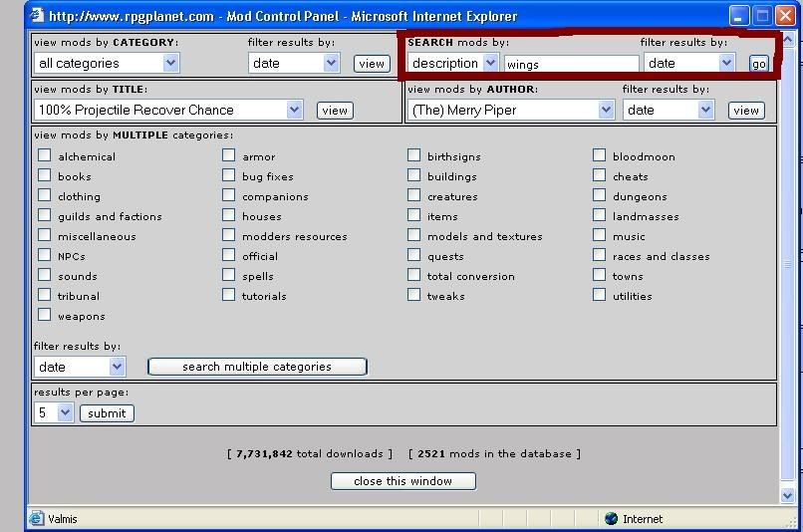Check the weapons checkbox
Screen dimensions: 803x532
click(45, 315)
